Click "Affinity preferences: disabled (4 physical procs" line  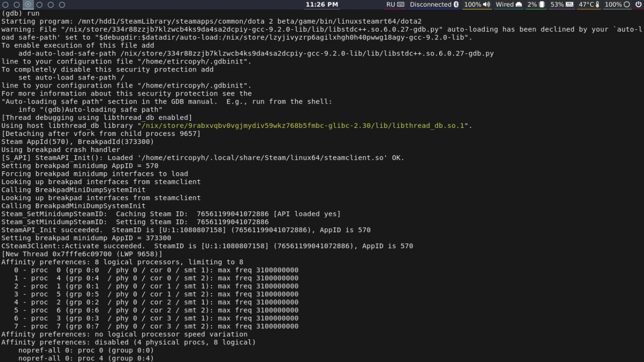pos(128,343)
